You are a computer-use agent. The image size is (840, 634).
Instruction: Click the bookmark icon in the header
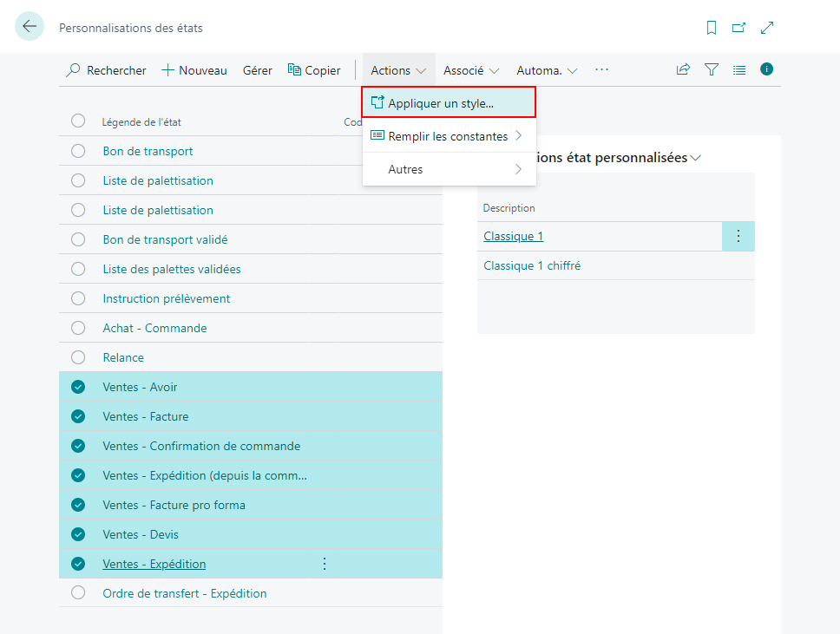[712, 27]
